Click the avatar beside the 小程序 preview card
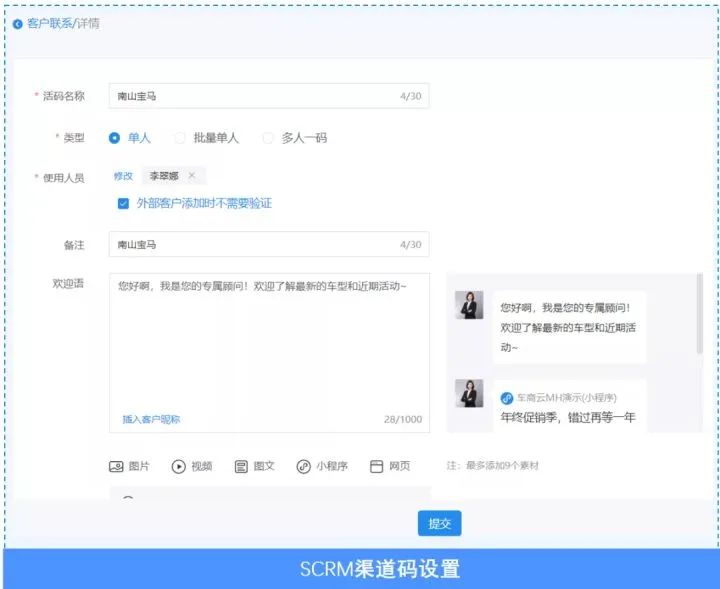Viewport: 720px width, 589px height. coord(469,393)
